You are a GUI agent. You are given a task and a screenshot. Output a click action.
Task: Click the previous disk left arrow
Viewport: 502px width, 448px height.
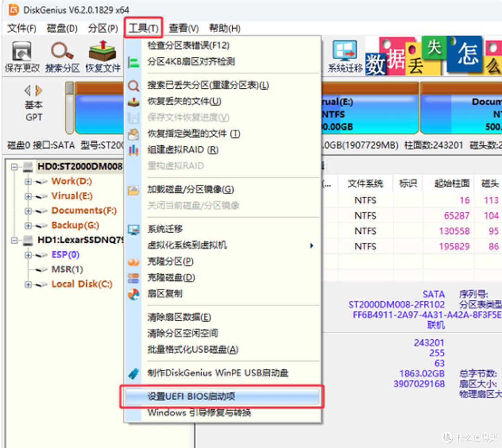pyautogui.click(x=28, y=91)
